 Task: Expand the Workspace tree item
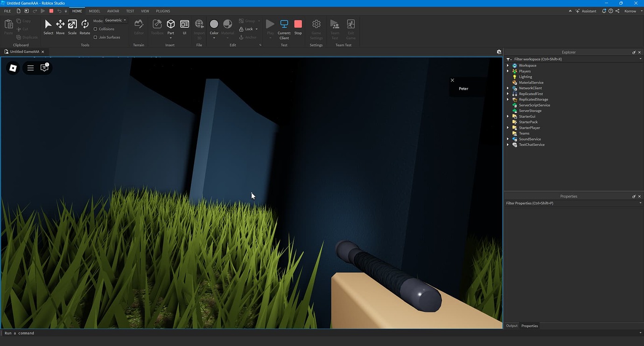[x=508, y=65]
